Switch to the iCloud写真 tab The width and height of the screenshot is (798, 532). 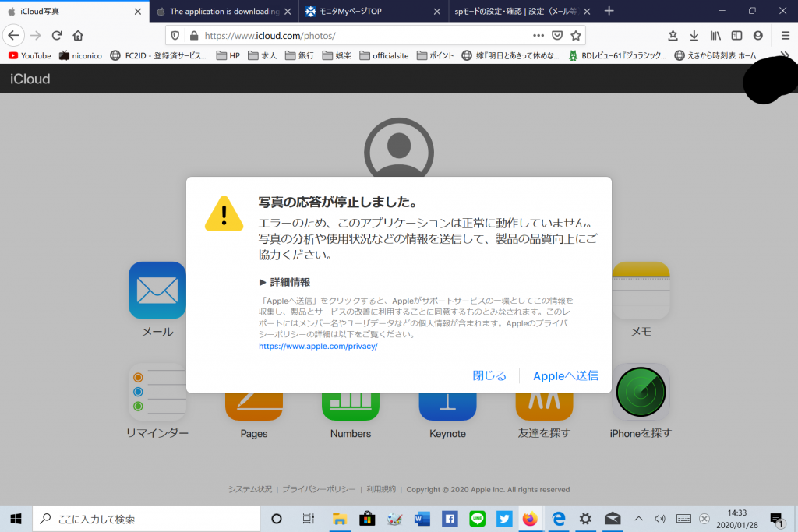[74, 11]
